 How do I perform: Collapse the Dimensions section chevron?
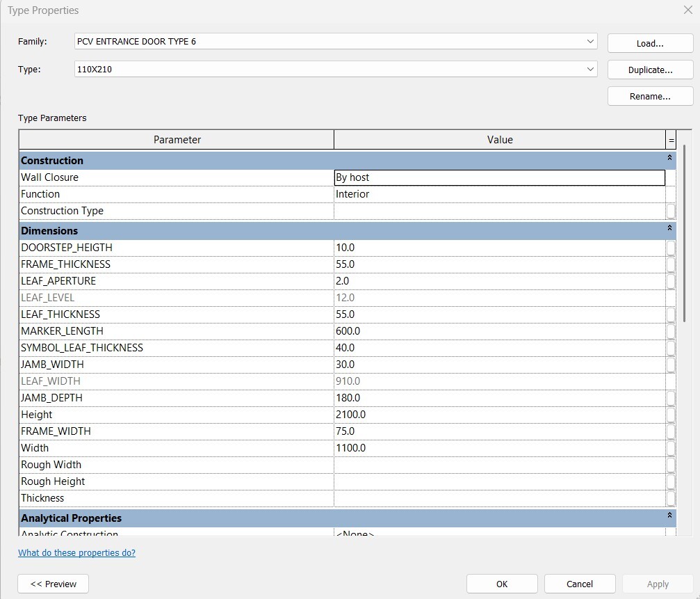(x=669, y=230)
